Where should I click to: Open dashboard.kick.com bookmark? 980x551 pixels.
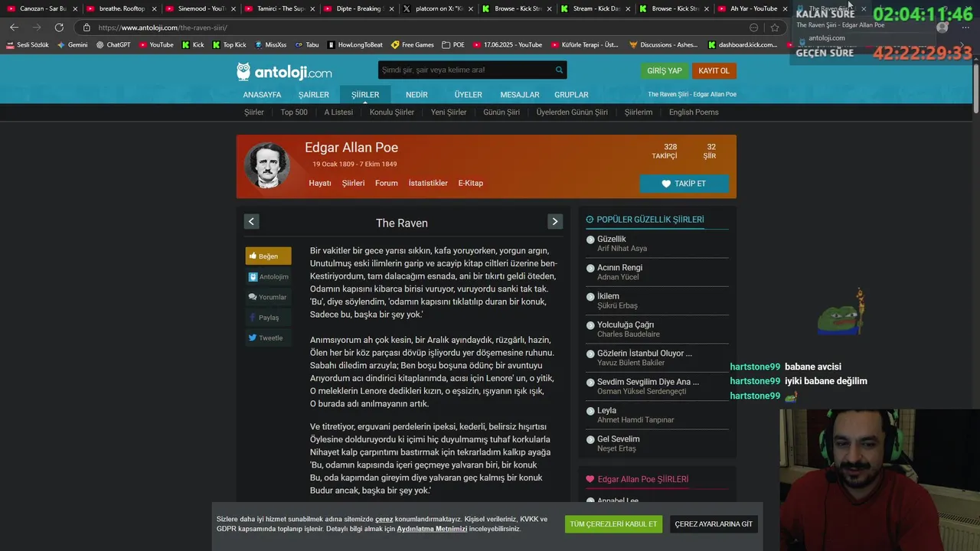tap(743, 45)
